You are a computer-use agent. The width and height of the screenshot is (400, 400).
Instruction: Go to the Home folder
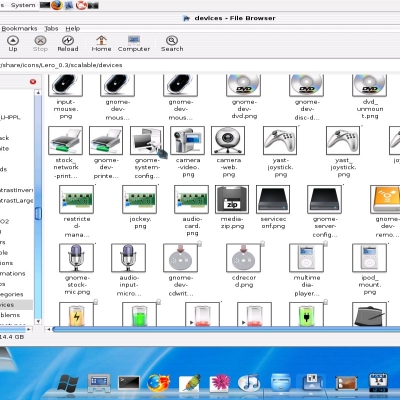tap(101, 44)
